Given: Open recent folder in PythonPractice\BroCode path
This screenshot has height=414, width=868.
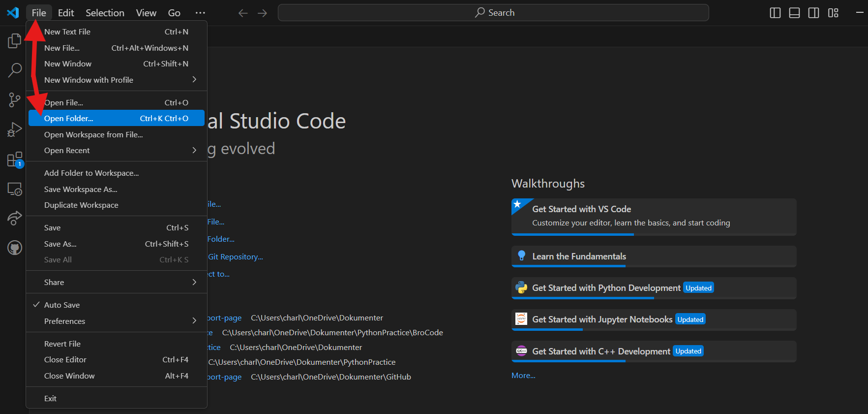Looking at the screenshot, I should (210, 333).
